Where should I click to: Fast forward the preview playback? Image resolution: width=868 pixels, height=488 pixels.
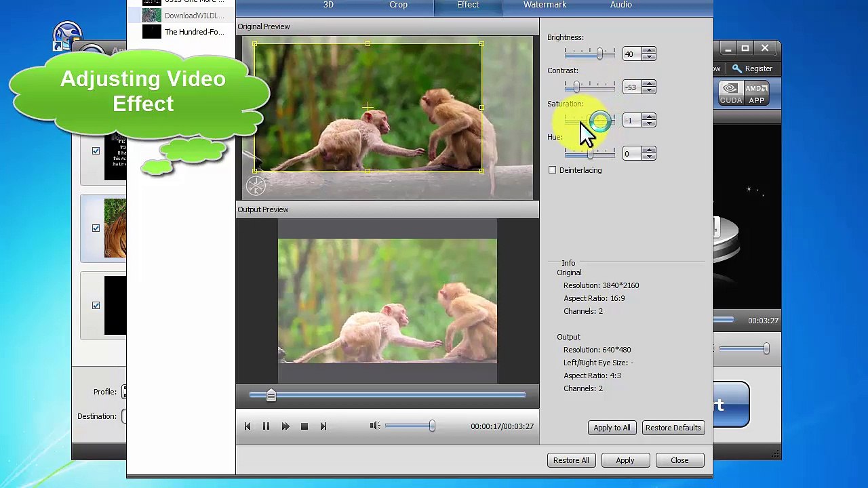click(x=285, y=426)
